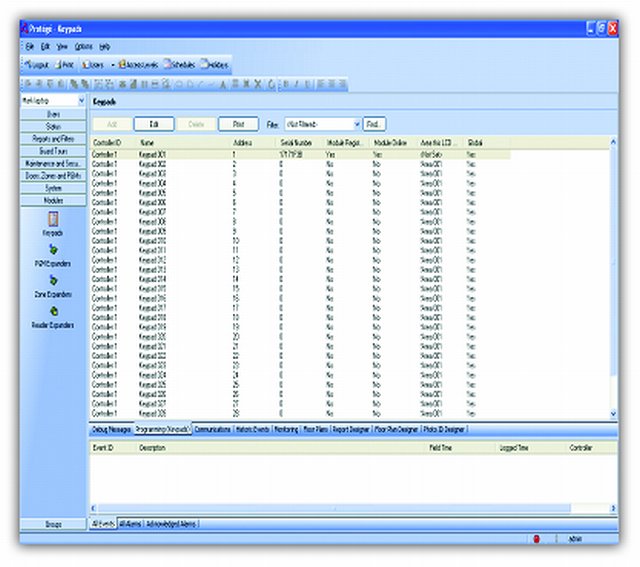Open Holidays from the toolbar

pos(214,64)
